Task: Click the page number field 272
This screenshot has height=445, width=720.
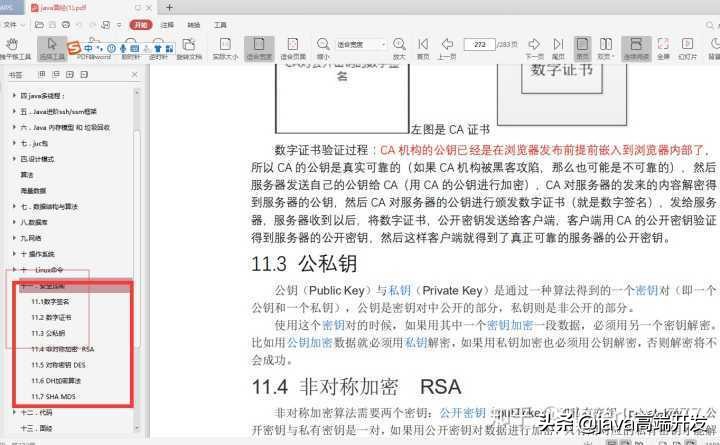Action: pyautogui.click(x=479, y=44)
